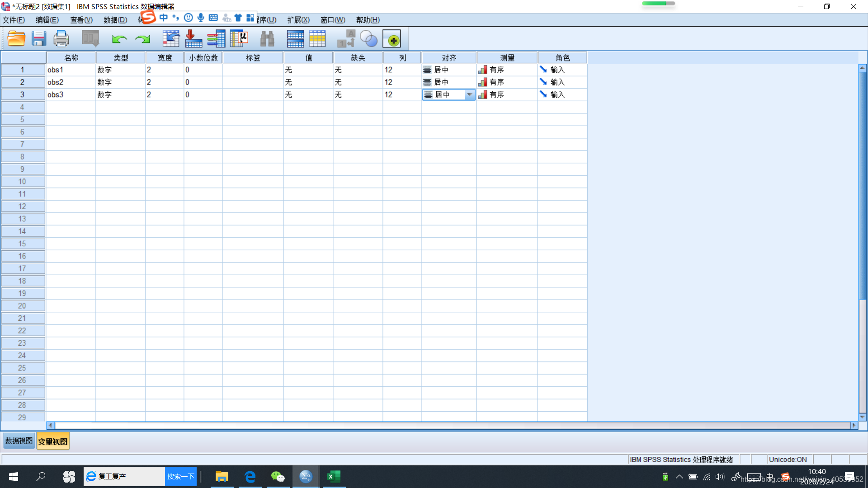Click the Go to Case icon
Image resolution: width=868 pixels, height=488 pixels.
pyautogui.click(x=171, y=39)
